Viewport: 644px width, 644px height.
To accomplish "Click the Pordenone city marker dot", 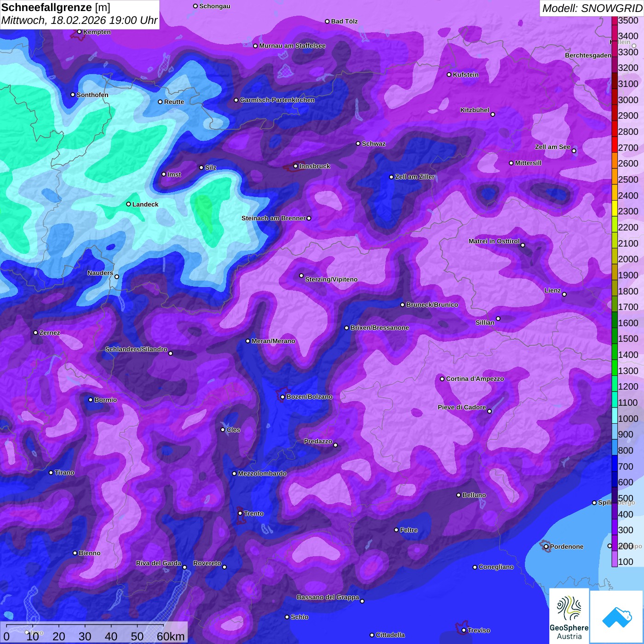I will click(546, 546).
